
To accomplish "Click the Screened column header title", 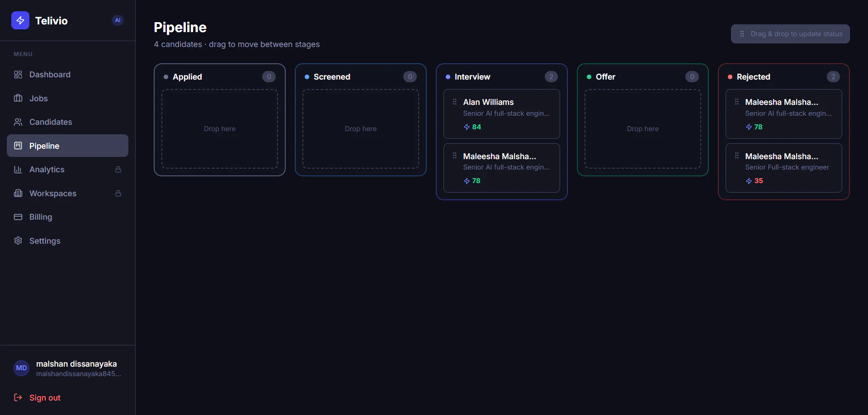I will [x=332, y=77].
